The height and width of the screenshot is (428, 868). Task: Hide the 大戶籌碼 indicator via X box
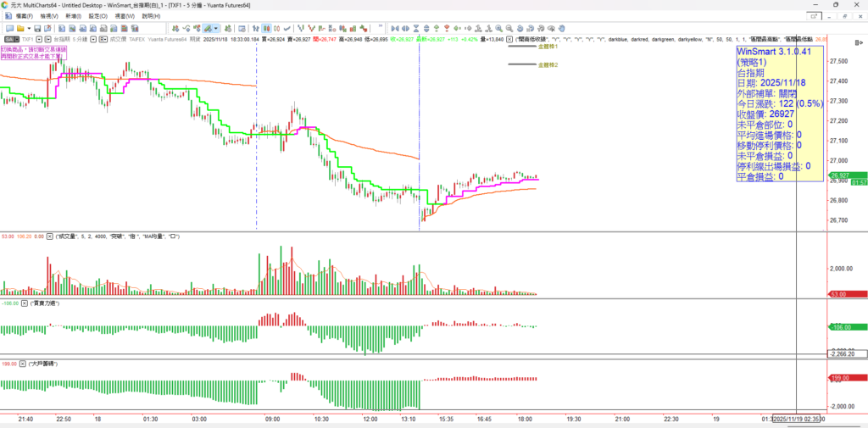pos(23,363)
